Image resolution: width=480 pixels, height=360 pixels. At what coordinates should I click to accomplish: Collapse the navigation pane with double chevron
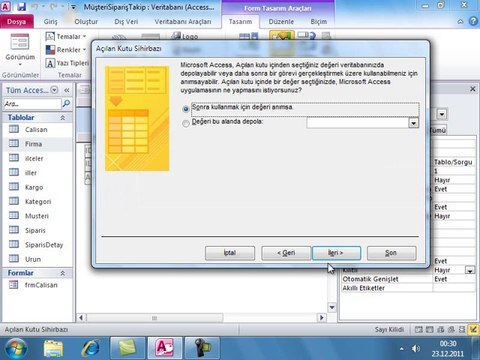point(67,90)
